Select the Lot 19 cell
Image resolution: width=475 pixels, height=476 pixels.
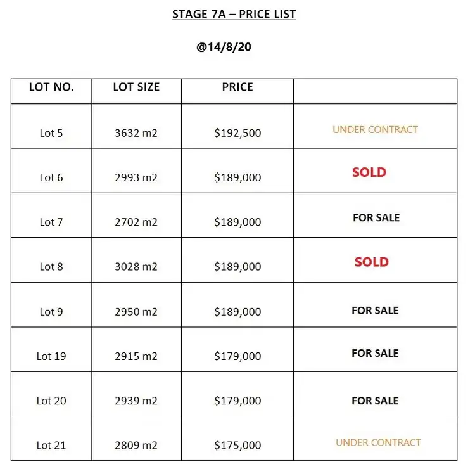[x=51, y=356]
